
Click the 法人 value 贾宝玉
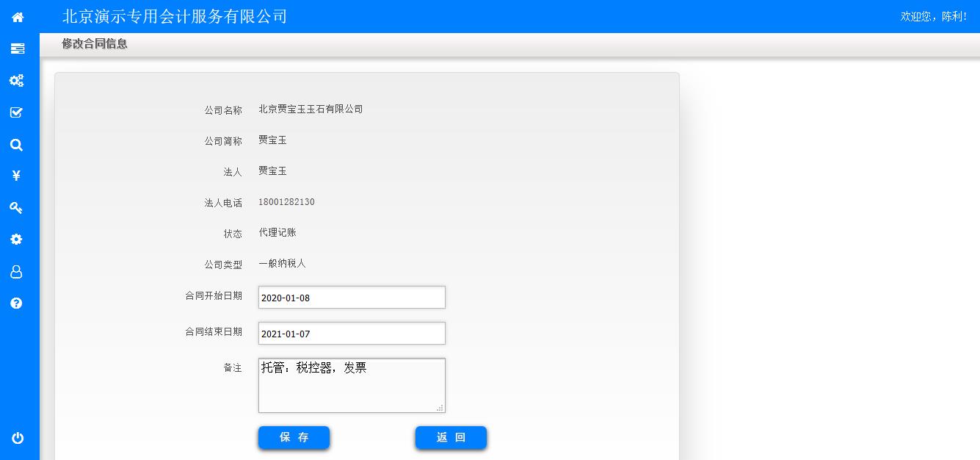click(272, 171)
